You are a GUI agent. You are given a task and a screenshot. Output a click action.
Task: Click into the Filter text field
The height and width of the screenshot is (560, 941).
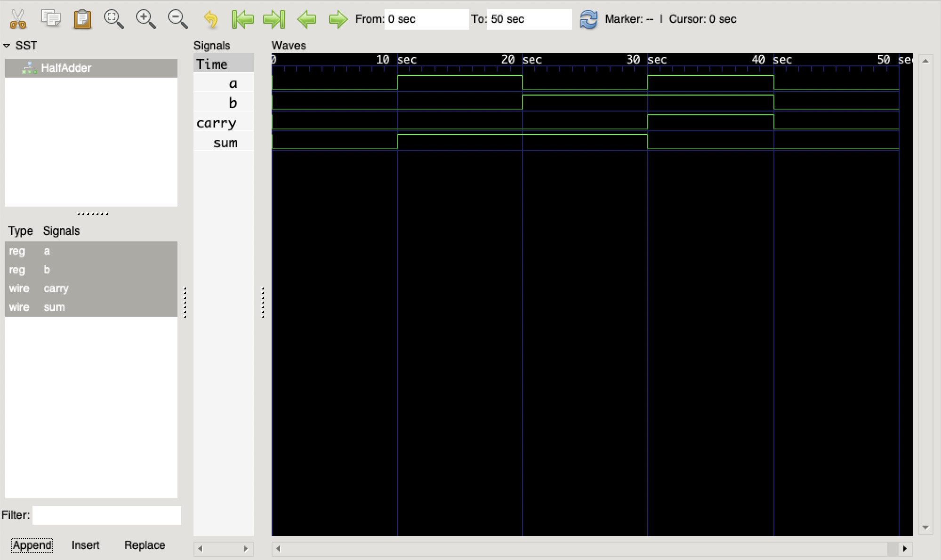click(x=106, y=515)
